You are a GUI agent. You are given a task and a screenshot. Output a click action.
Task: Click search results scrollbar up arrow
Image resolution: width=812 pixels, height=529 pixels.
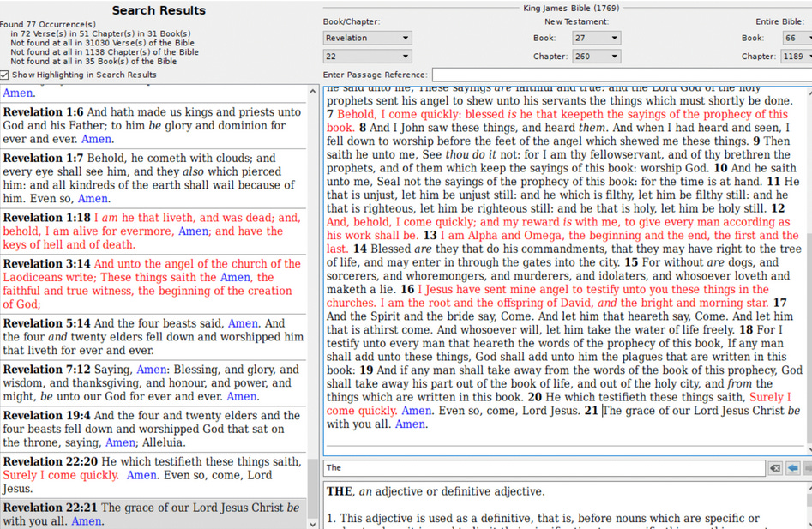(312, 91)
